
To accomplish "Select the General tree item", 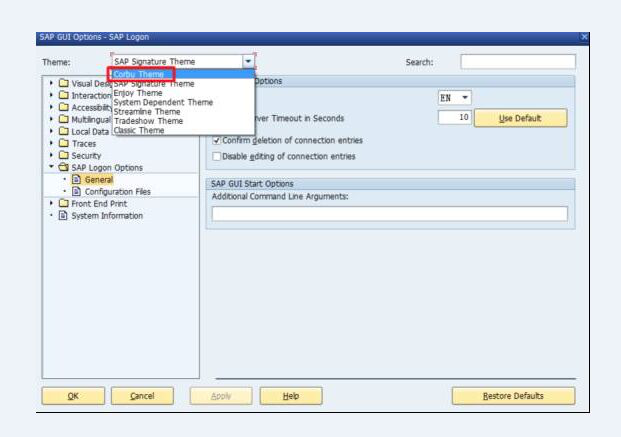I will tap(99, 180).
